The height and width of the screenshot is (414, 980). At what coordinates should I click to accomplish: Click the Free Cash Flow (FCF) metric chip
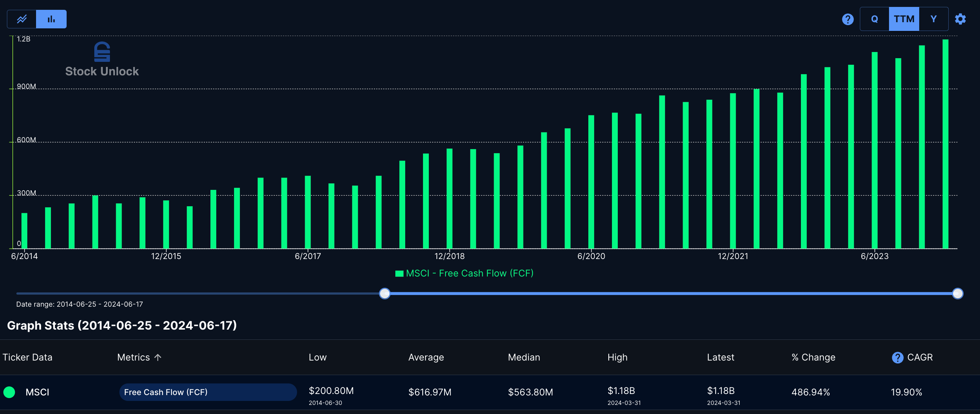point(208,392)
